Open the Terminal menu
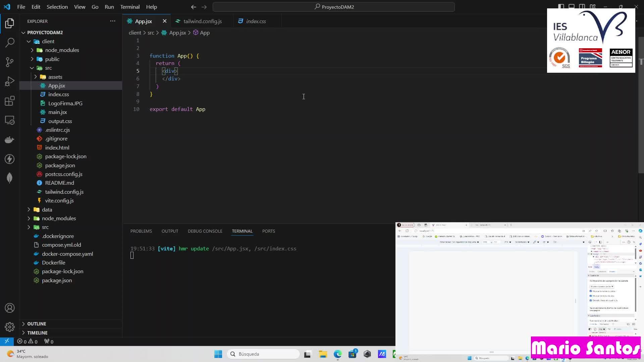644x362 pixels. coord(130,7)
